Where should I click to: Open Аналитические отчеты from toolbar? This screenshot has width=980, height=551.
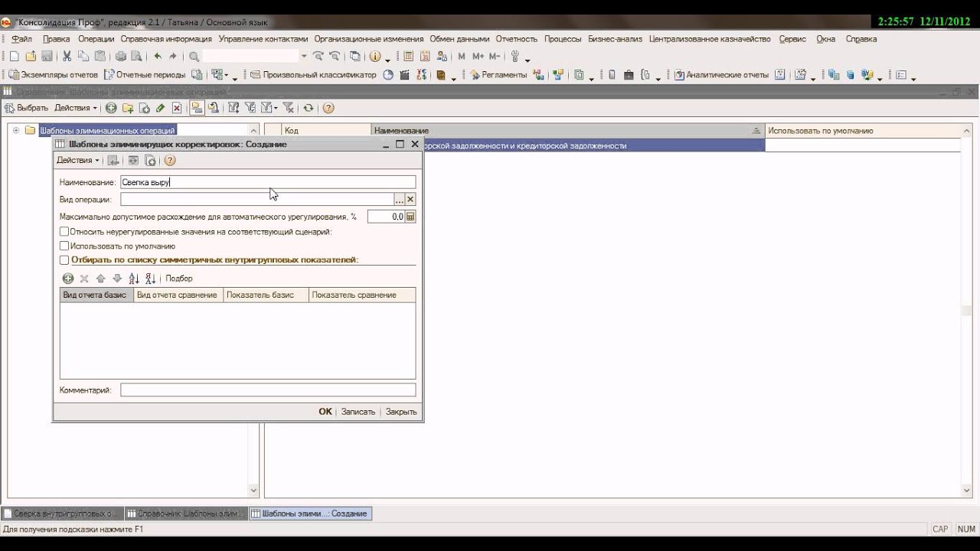tap(720, 75)
